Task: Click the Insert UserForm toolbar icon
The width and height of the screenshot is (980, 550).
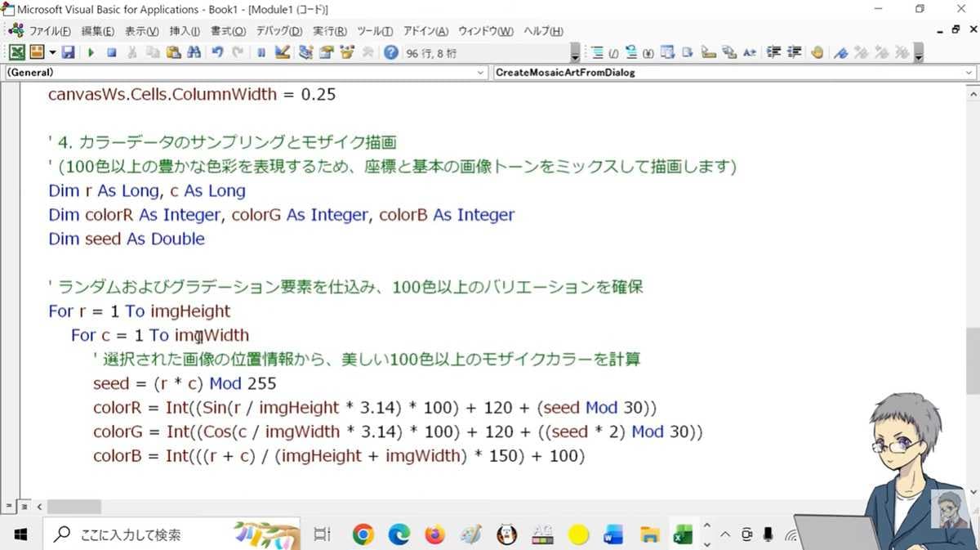Action: pos(36,52)
